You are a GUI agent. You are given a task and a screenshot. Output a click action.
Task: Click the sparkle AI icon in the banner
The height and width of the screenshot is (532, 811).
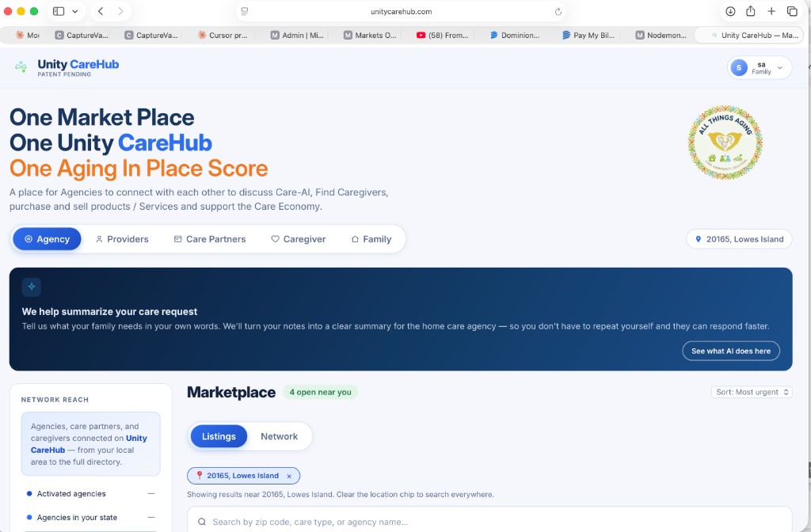click(32, 287)
